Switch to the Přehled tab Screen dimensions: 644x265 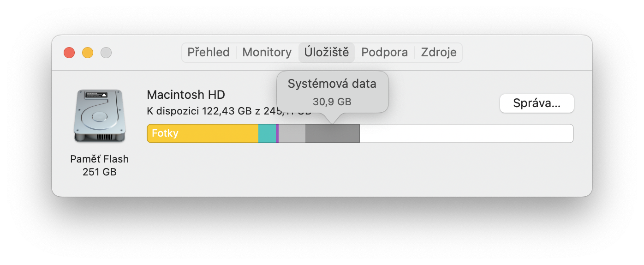point(209,53)
